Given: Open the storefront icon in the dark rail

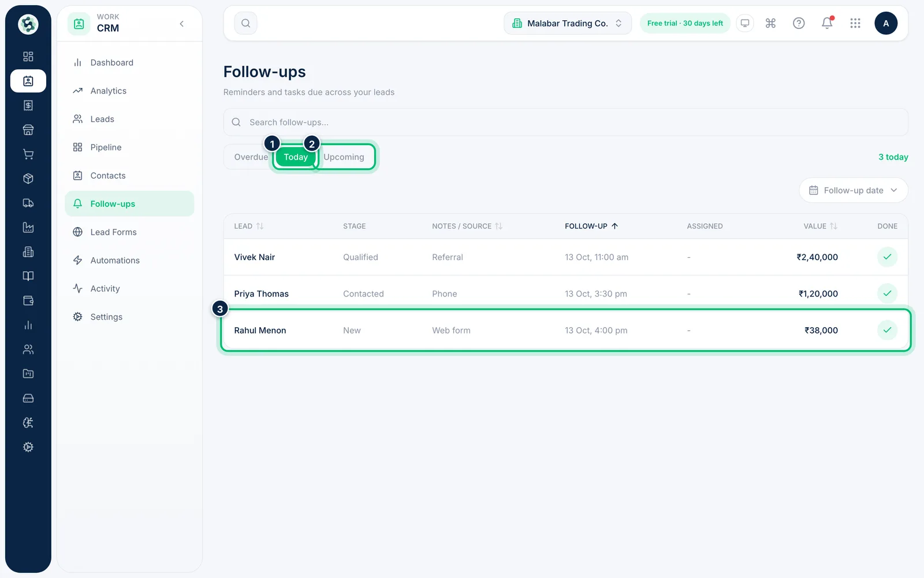Looking at the screenshot, I should [x=28, y=129].
